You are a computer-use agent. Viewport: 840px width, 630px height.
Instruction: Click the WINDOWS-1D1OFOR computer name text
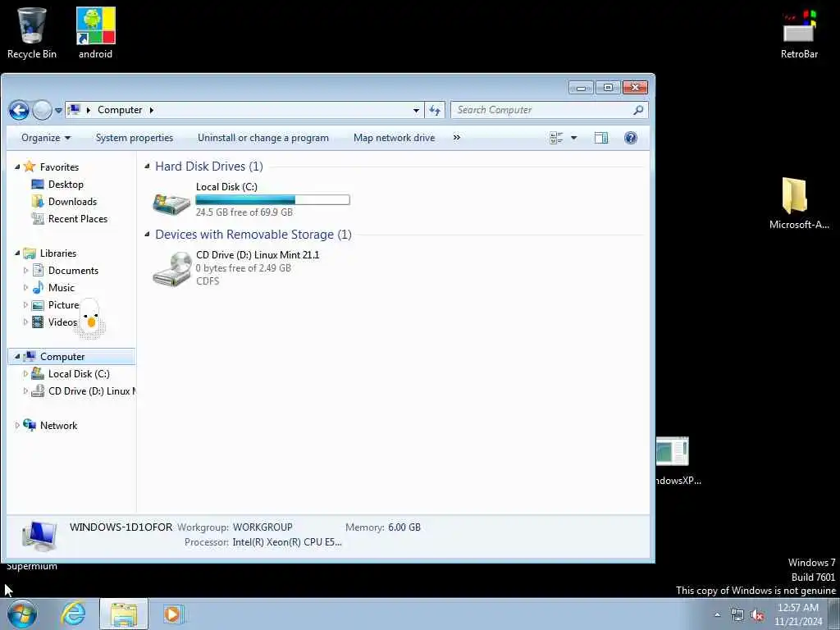click(121, 527)
